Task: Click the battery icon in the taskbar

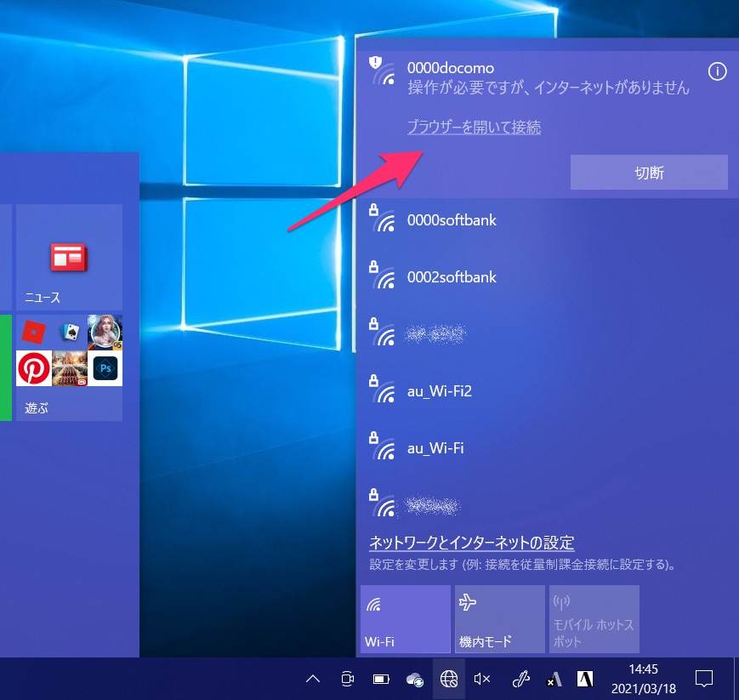Action: coord(381,679)
